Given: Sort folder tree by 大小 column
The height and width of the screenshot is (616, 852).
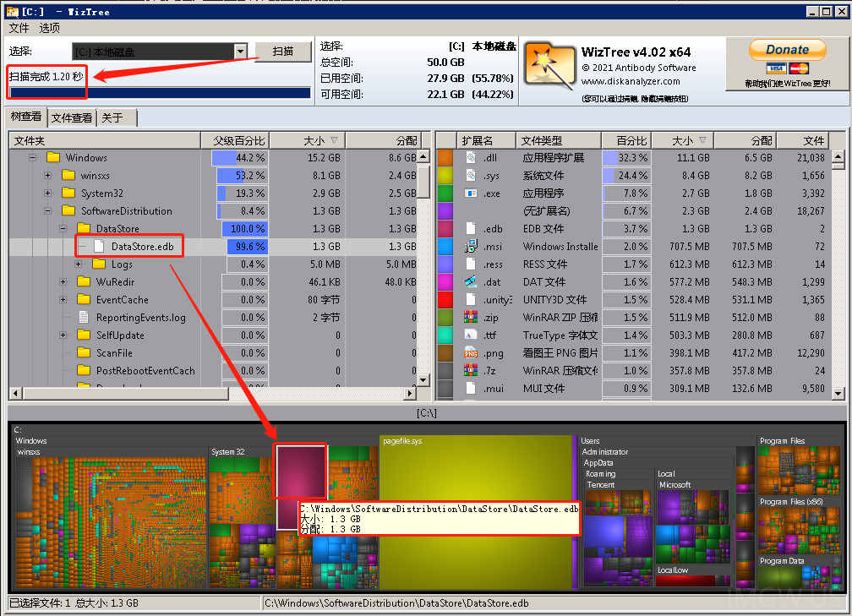Looking at the screenshot, I should (307, 140).
